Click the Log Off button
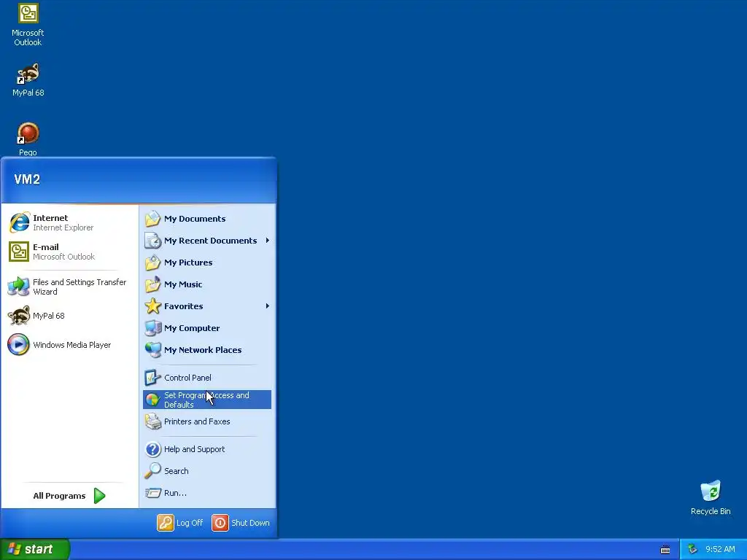This screenshot has width=747, height=560. pos(180,523)
